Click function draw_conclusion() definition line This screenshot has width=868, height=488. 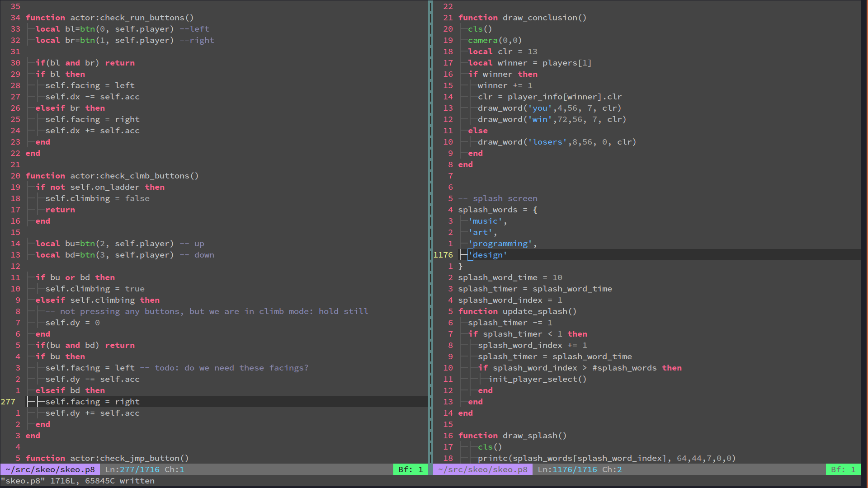tap(522, 18)
